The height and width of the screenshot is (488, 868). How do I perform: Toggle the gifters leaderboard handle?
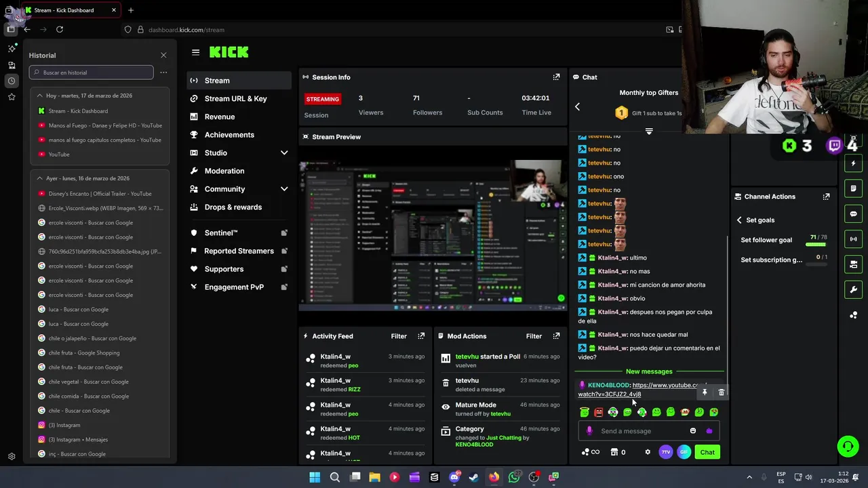point(649,131)
